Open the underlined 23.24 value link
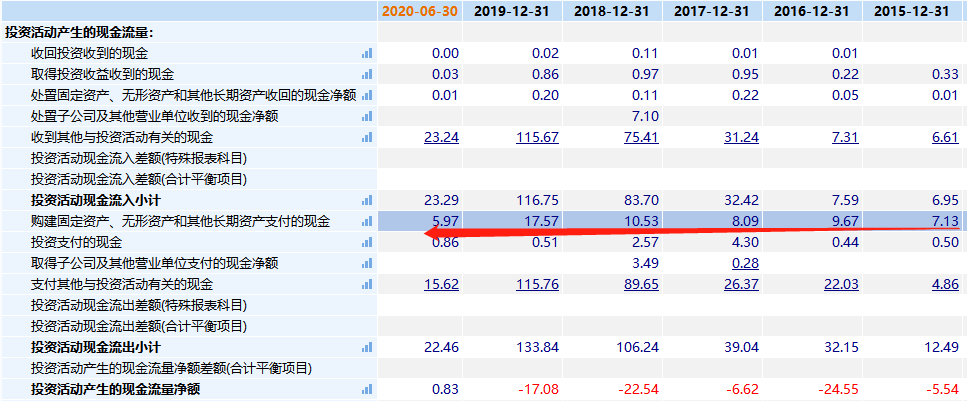Viewport: 967px width, 401px height. pos(441,137)
